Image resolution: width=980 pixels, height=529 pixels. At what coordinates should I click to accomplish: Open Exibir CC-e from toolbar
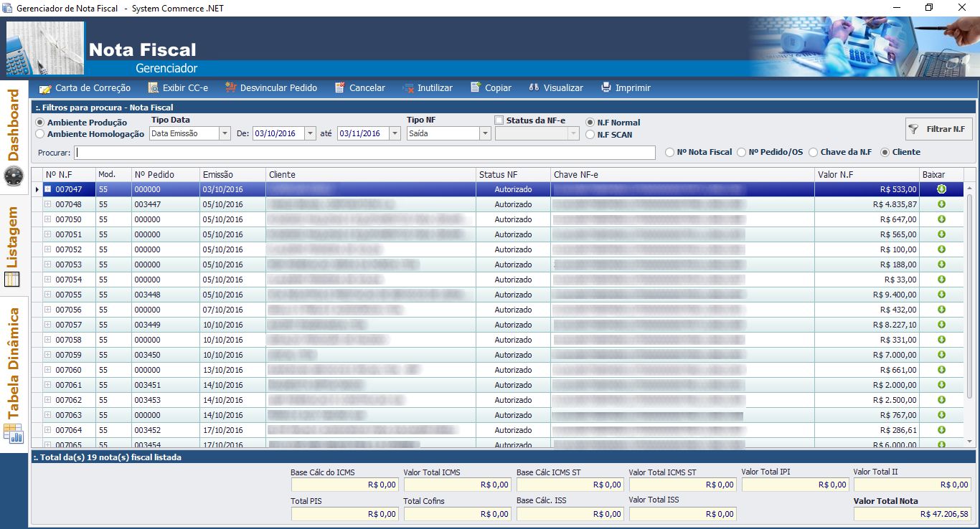[154, 88]
